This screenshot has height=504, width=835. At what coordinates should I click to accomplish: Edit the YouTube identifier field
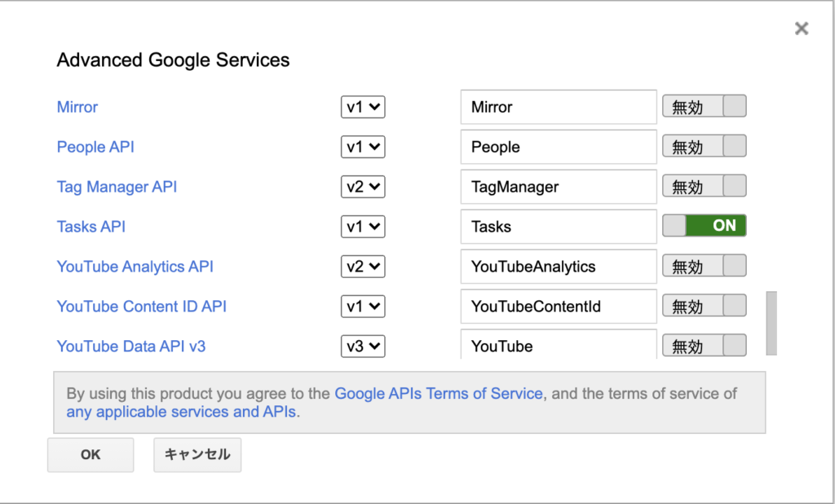coord(559,345)
